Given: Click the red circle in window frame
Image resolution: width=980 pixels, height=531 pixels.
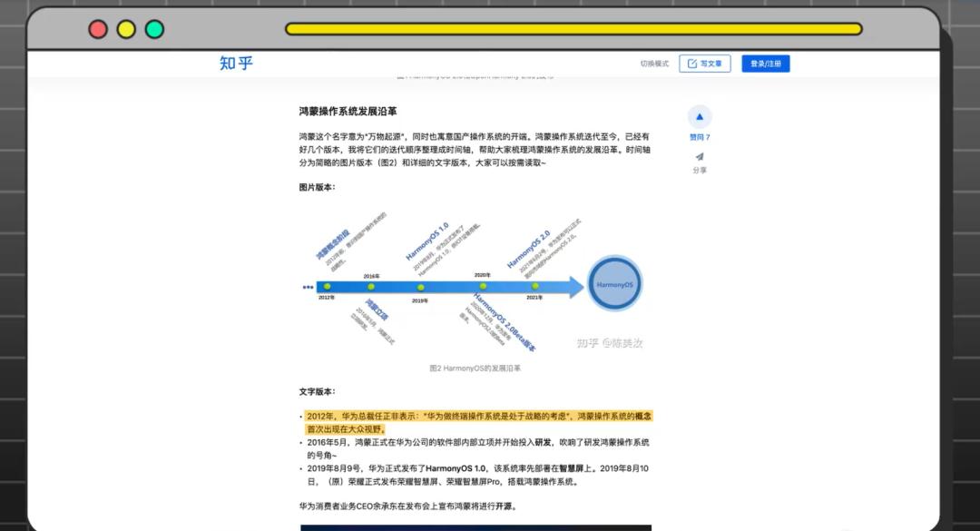Looking at the screenshot, I should 98,29.
